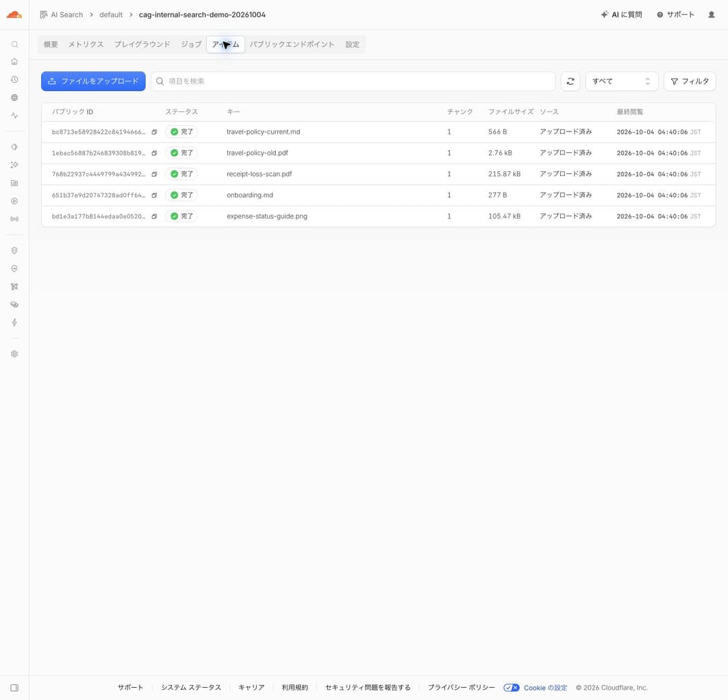Click the ファイルをアップロード button

pos(93,82)
